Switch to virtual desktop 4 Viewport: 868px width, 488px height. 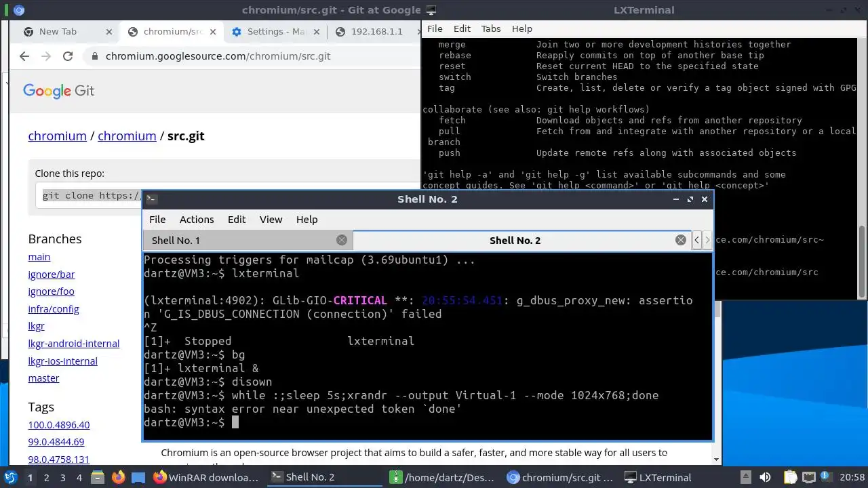tap(79, 477)
